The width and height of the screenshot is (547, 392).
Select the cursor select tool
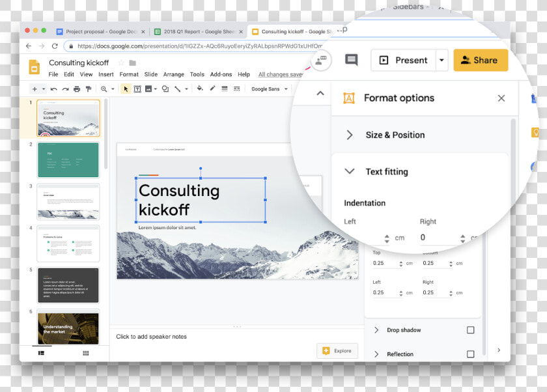coord(126,89)
